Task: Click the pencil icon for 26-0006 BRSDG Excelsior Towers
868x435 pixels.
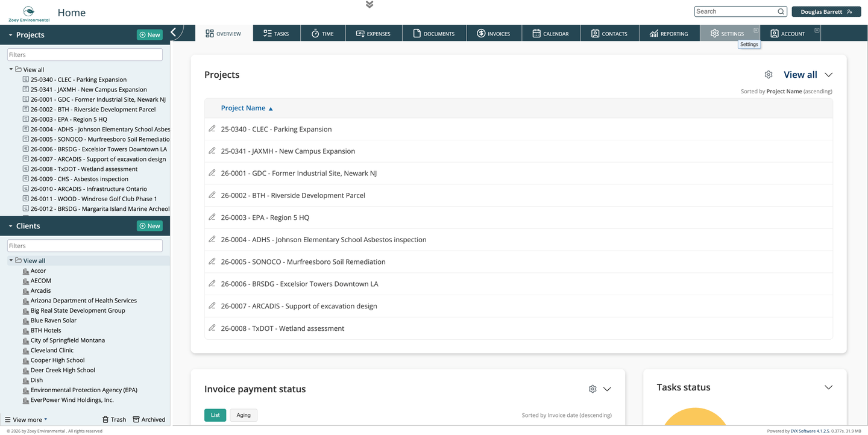Action: 212,283
